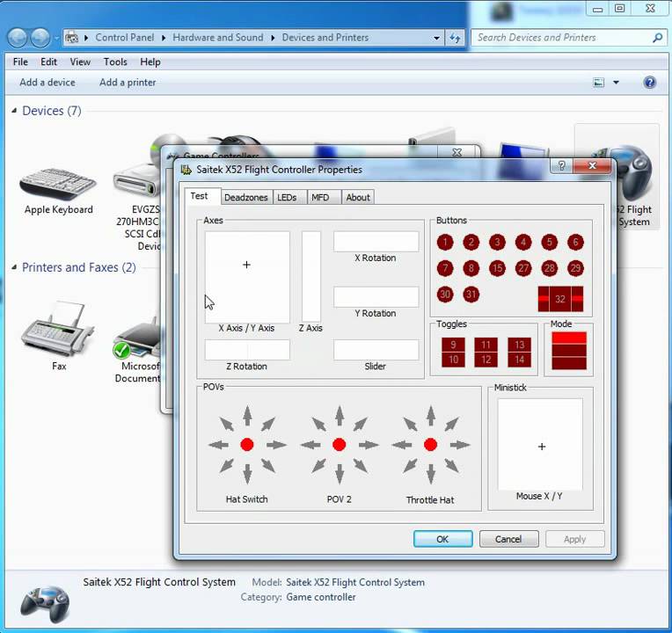Click toggle indicator 9

[x=453, y=345]
